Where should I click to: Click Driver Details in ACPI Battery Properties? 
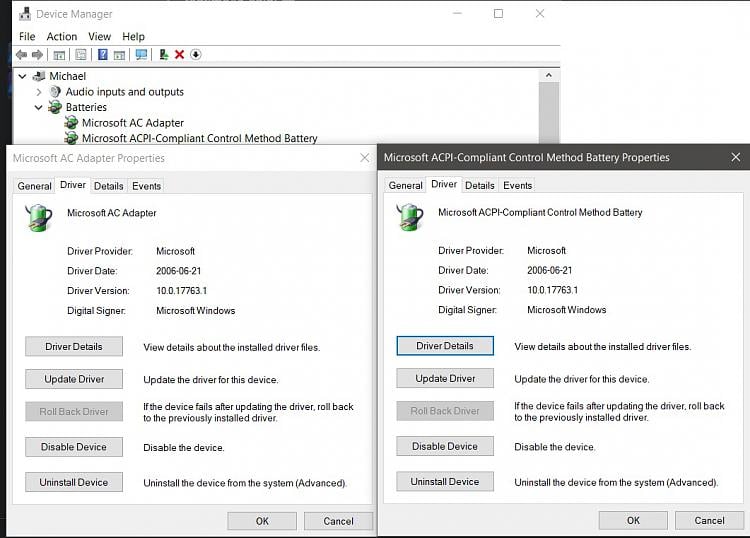pos(445,346)
